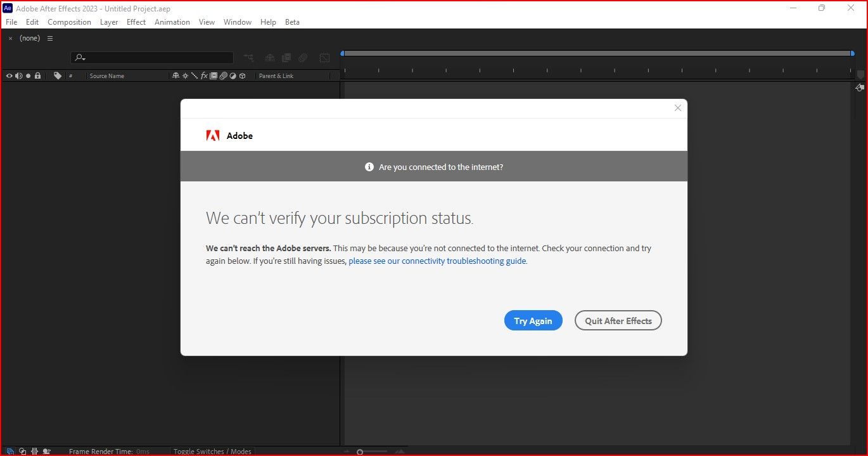This screenshot has height=456, width=868.
Task: Click the Parent & Link column header
Action: (276, 76)
